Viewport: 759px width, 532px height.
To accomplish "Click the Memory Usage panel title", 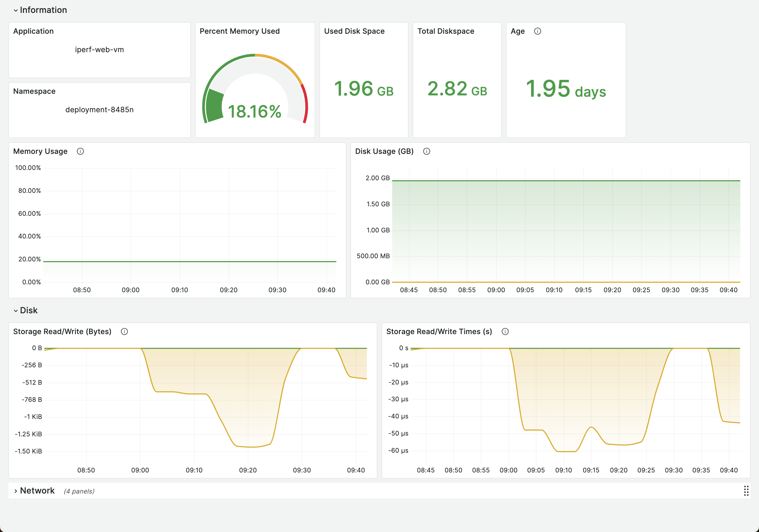I will (40, 151).
